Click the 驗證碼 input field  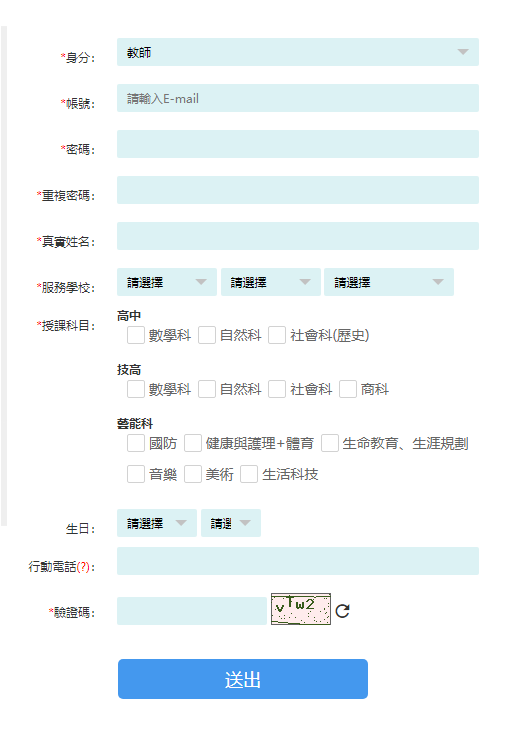192,611
